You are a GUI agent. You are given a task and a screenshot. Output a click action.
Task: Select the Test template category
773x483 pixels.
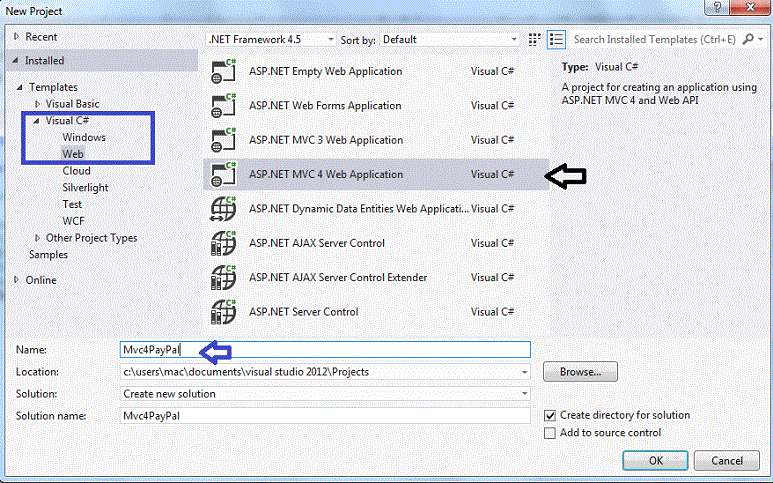pos(72,205)
